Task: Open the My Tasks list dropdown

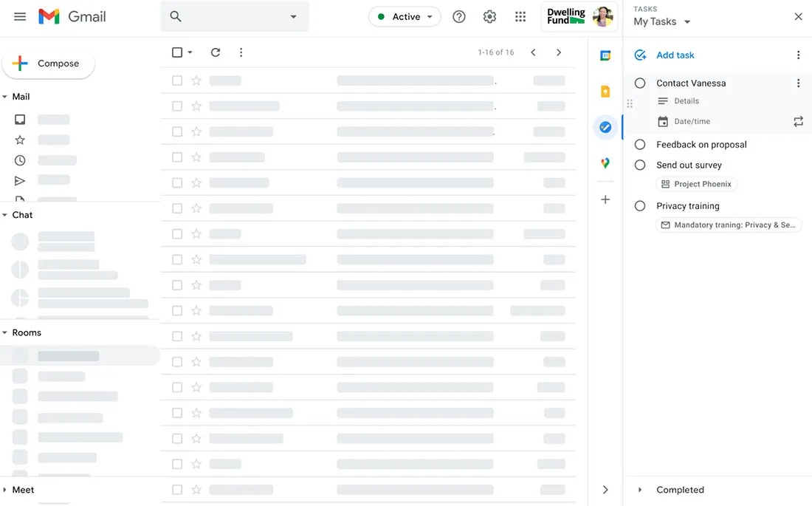Action: coord(661,21)
